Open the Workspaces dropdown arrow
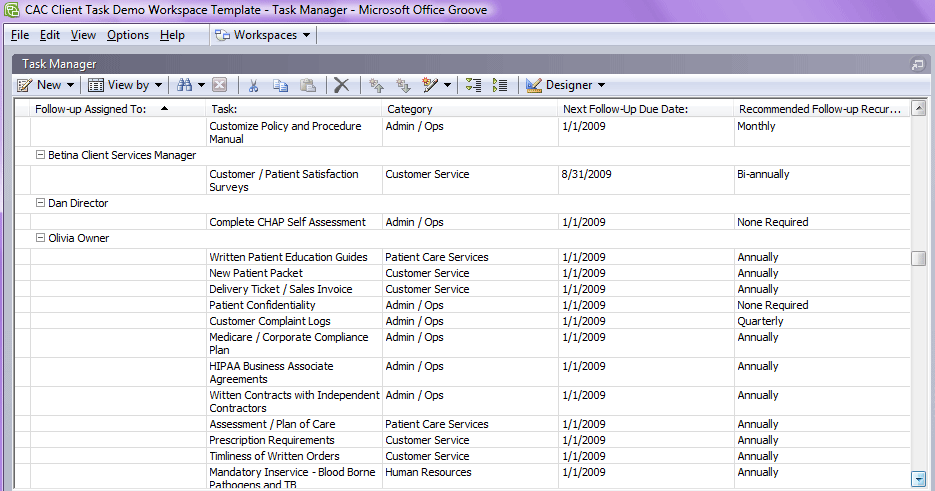 pos(306,35)
